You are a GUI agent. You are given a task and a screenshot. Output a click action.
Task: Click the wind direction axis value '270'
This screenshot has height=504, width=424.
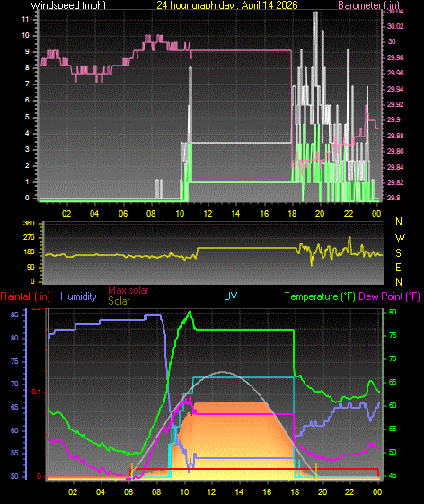pyautogui.click(x=29, y=238)
